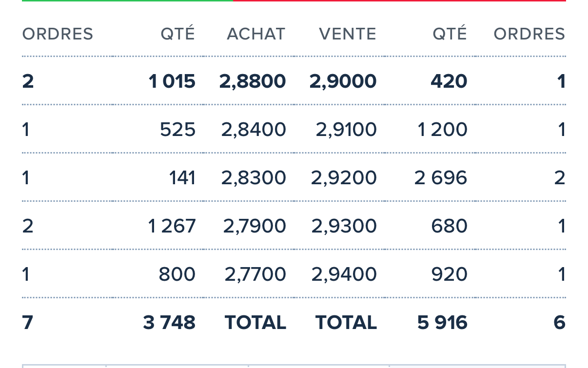Click the right QTÉ column header
This screenshot has width=588, height=368.
[450, 33]
